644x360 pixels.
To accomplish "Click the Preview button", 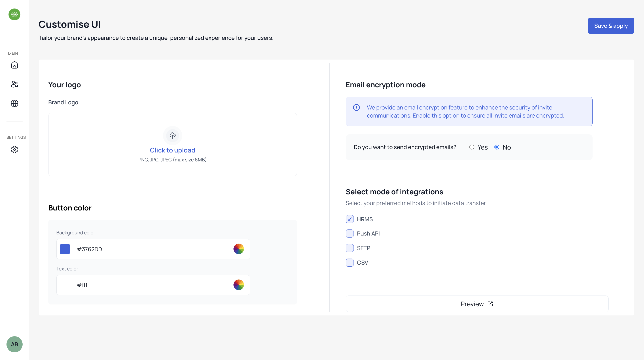I will point(477,304).
